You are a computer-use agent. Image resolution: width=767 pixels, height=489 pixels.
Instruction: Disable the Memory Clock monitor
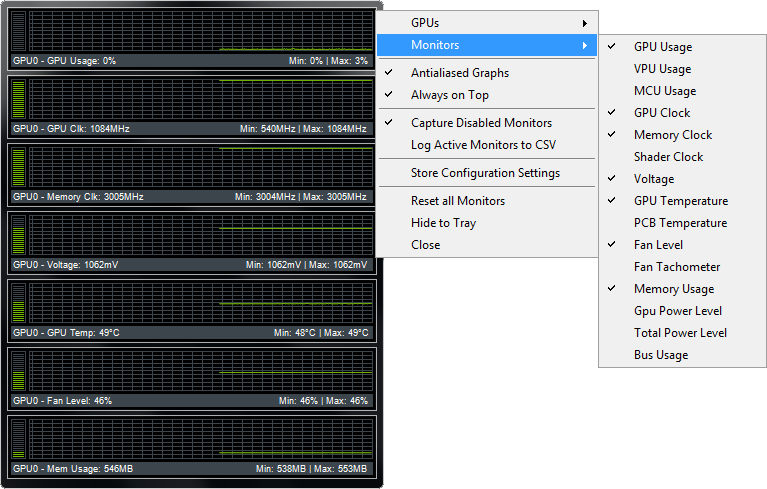pyautogui.click(x=682, y=135)
